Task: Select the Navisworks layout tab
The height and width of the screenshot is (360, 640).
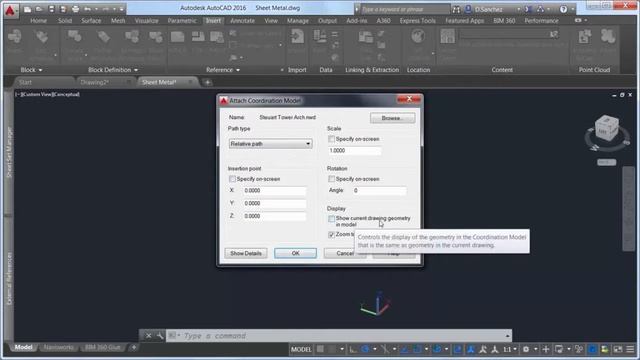Action: pos(59,347)
